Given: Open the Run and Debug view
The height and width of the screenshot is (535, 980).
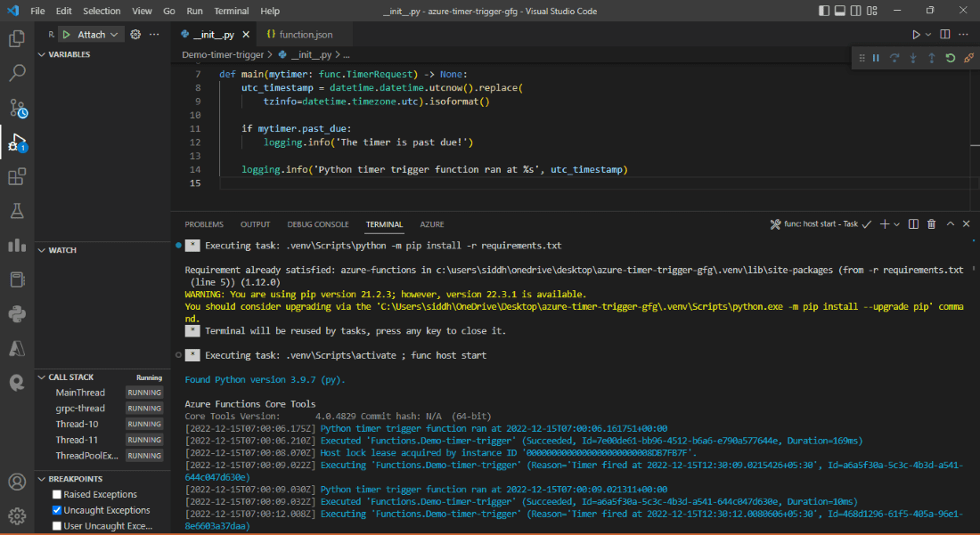Looking at the screenshot, I should (x=17, y=142).
